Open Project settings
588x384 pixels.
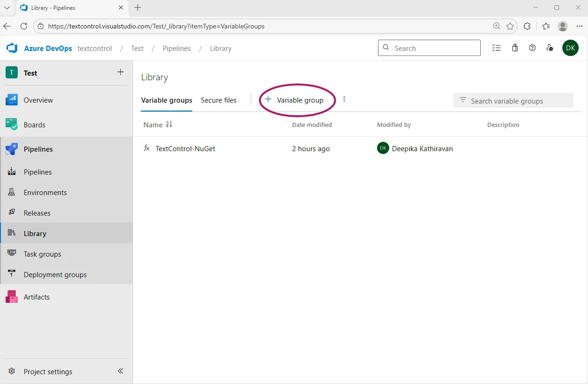47,371
